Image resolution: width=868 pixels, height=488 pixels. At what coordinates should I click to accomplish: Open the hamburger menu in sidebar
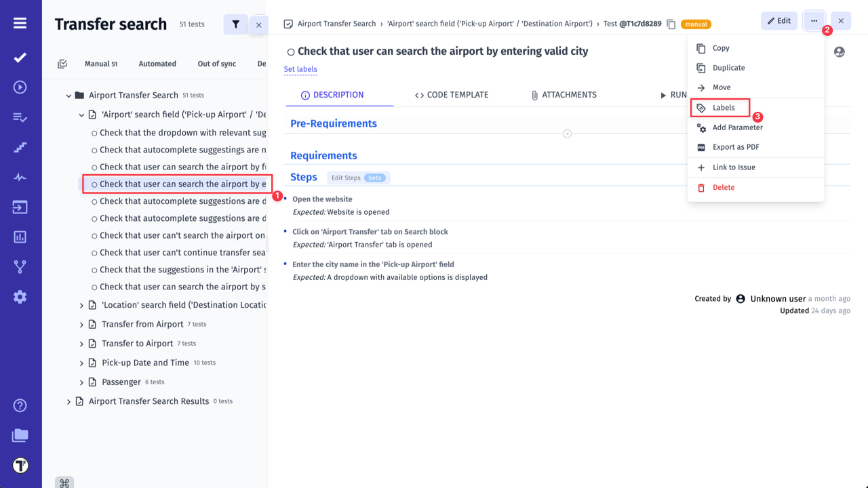[x=20, y=24]
